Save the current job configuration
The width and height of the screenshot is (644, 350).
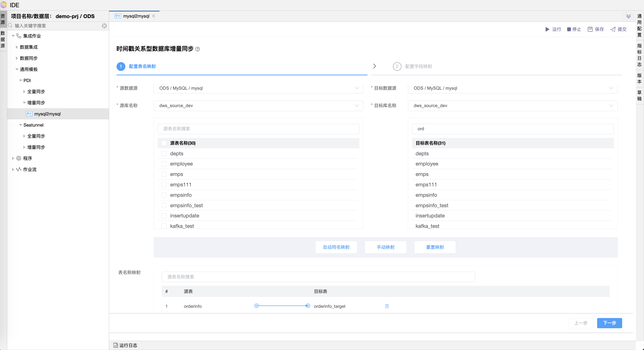[596, 29]
